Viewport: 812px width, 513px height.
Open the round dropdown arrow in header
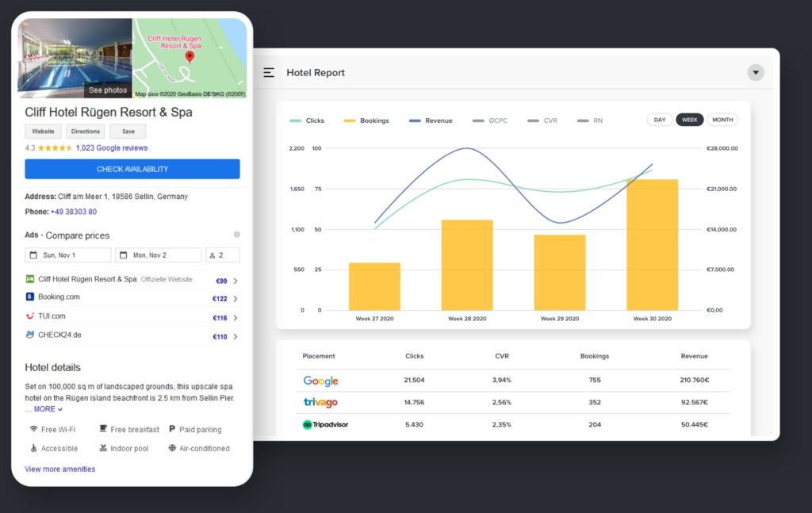coord(756,73)
